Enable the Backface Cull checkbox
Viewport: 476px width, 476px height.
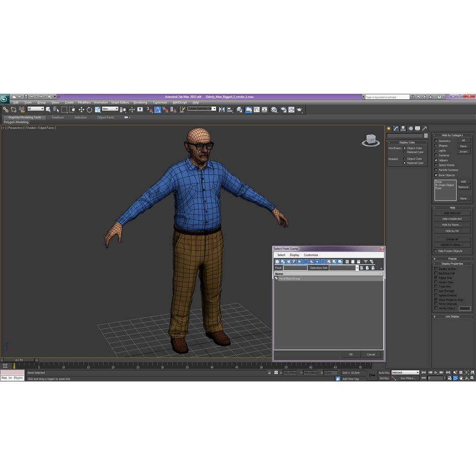[x=436, y=273]
